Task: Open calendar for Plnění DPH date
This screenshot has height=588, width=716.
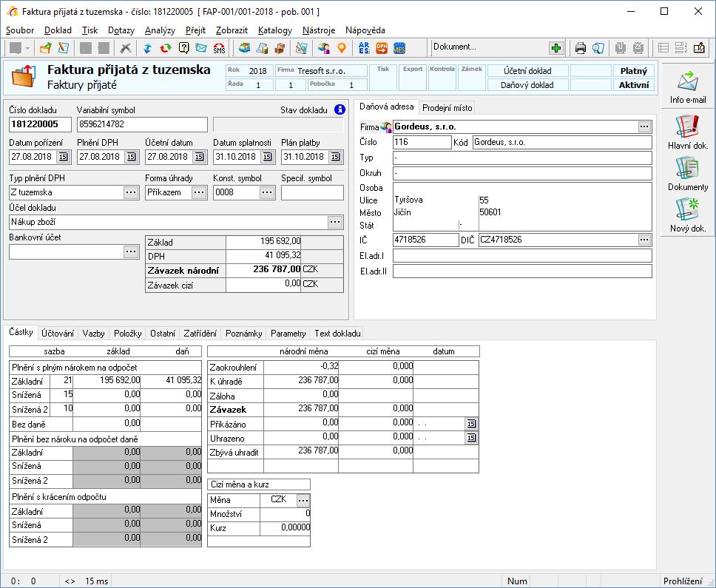Action: tap(131, 157)
